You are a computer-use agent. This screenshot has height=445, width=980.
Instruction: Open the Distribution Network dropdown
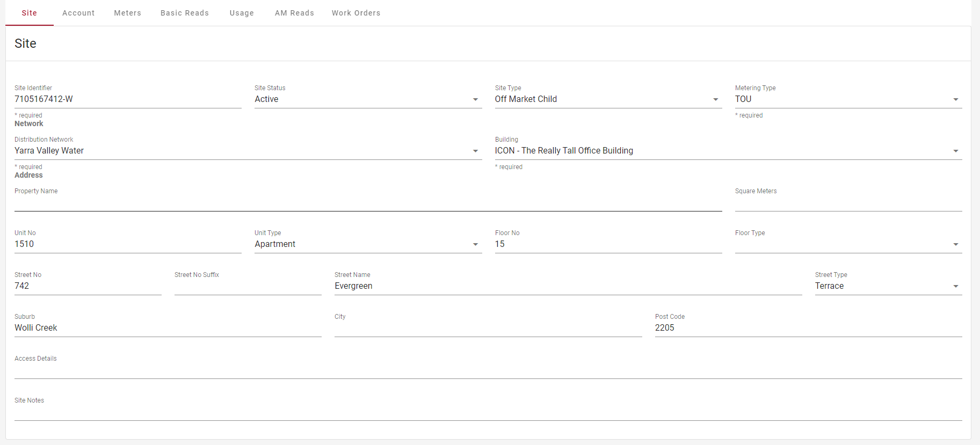pos(248,151)
